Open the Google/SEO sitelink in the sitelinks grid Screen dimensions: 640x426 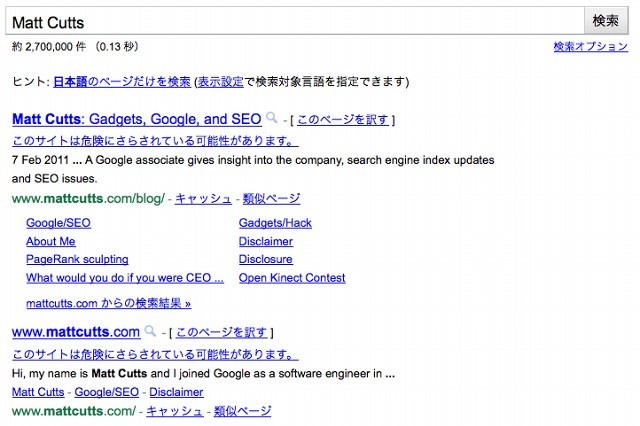[58, 223]
